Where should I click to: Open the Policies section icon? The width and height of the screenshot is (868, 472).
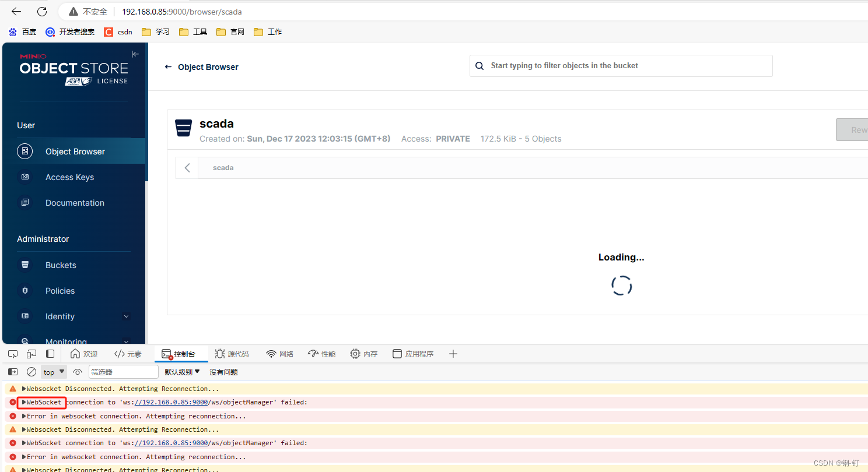tap(24, 290)
